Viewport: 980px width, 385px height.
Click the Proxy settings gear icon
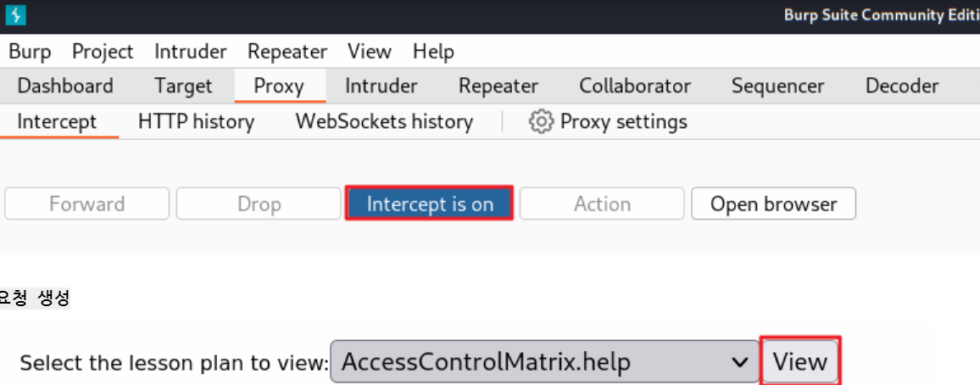click(541, 121)
